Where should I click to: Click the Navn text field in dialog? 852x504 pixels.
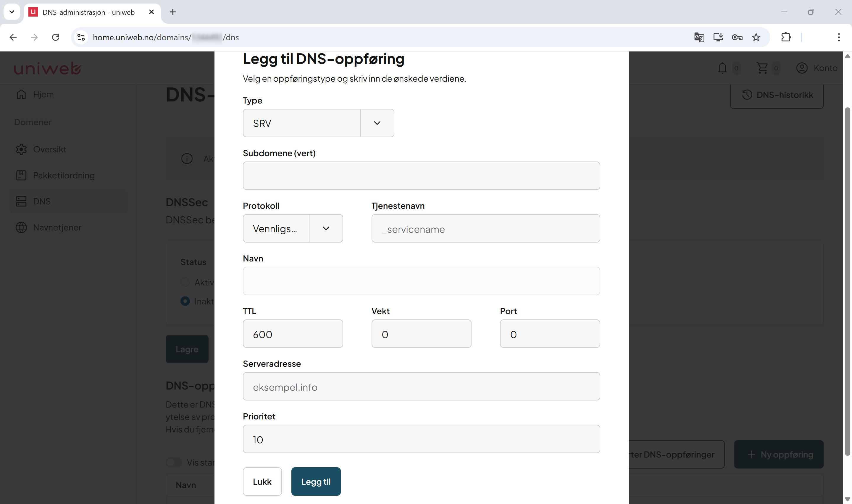tap(421, 281)
